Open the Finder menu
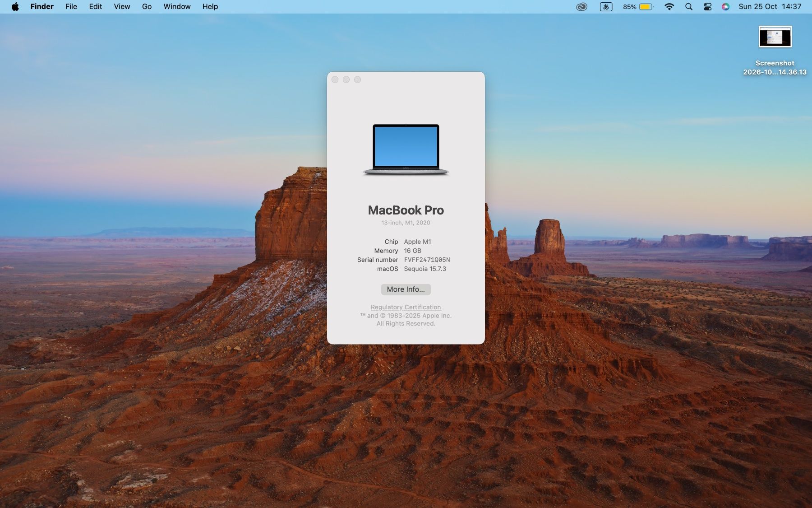812x508 pixels. pos(42,7)
